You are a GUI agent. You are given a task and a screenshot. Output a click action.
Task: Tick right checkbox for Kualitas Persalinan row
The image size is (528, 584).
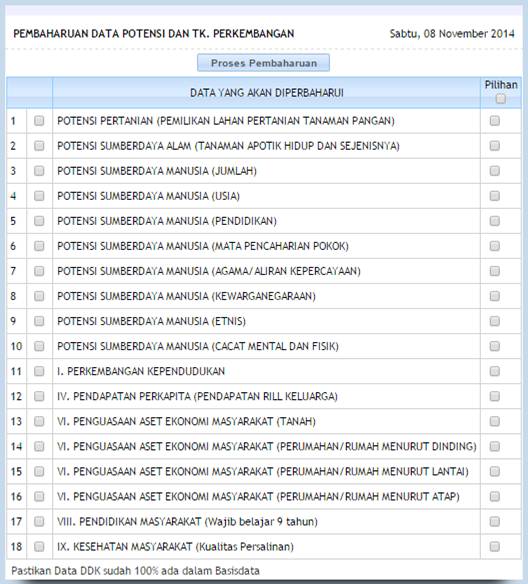[x=494, y=546]
